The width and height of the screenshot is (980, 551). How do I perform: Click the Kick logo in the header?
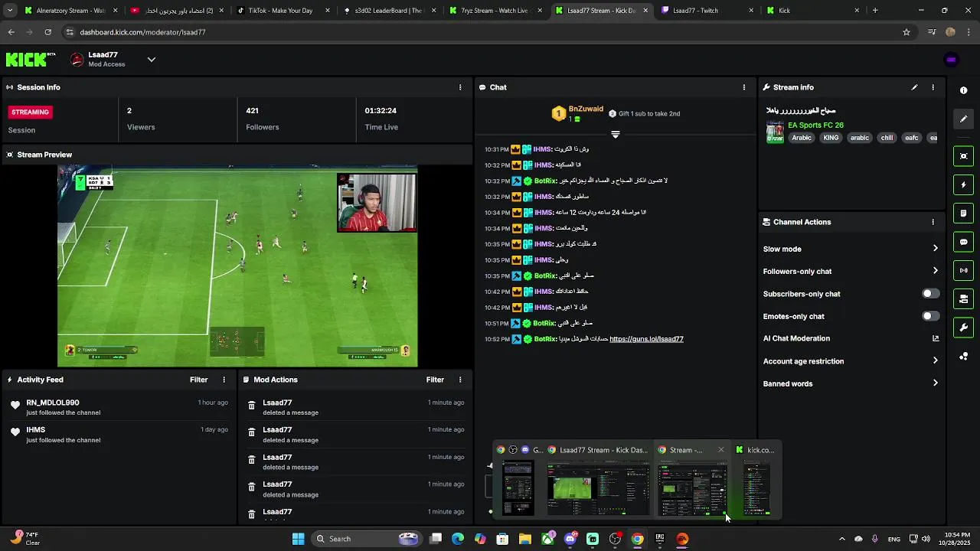pos(31,60)
